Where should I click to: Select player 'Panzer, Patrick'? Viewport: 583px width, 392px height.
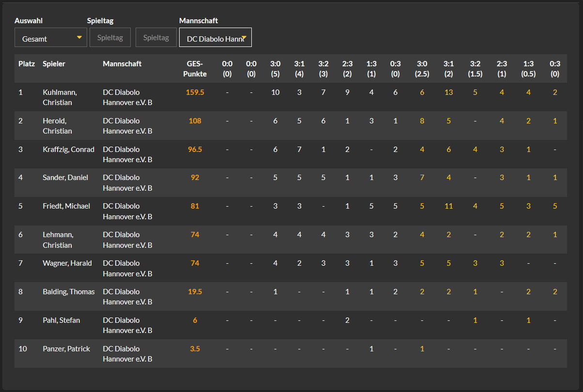point(66,349)
